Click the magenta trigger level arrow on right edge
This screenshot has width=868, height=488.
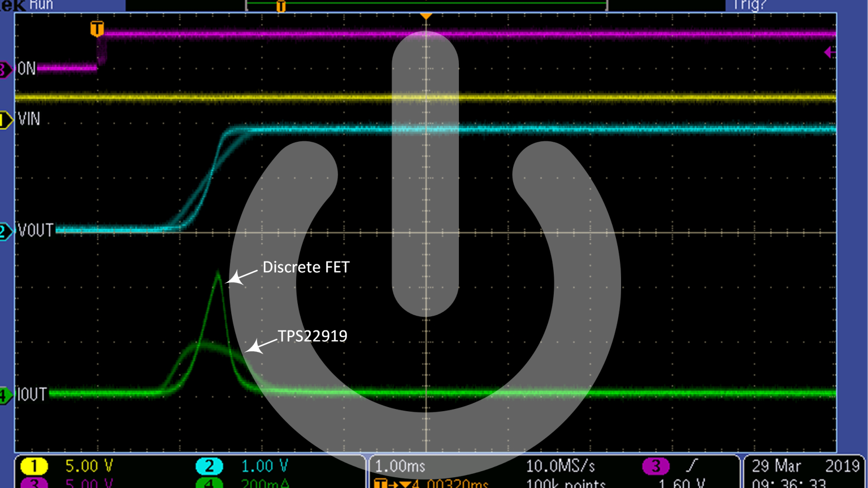pos(829,53)
